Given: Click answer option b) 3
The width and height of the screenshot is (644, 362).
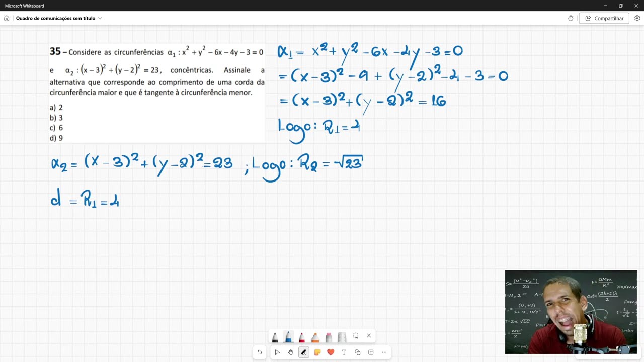Looking at the screenshot, I should [56, 118].
